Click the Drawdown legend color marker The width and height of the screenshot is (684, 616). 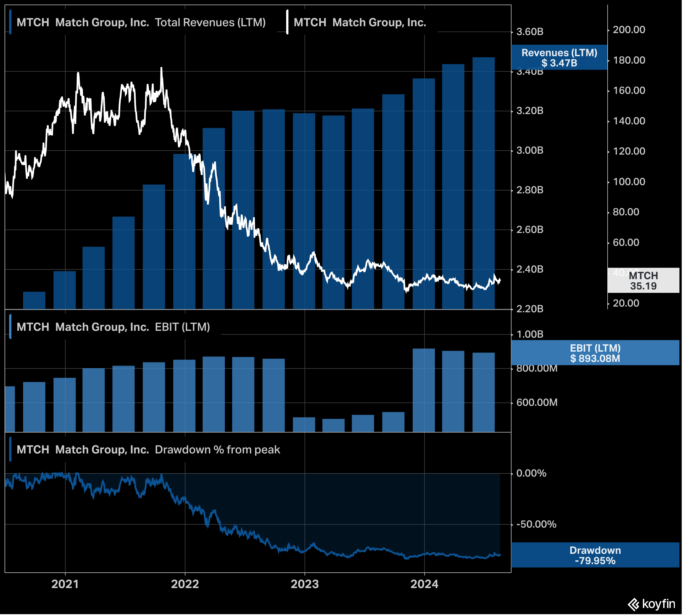coord(11,449)
